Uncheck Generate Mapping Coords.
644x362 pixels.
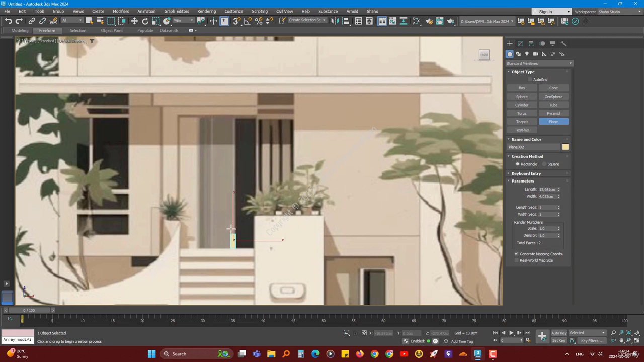(516, 254)
